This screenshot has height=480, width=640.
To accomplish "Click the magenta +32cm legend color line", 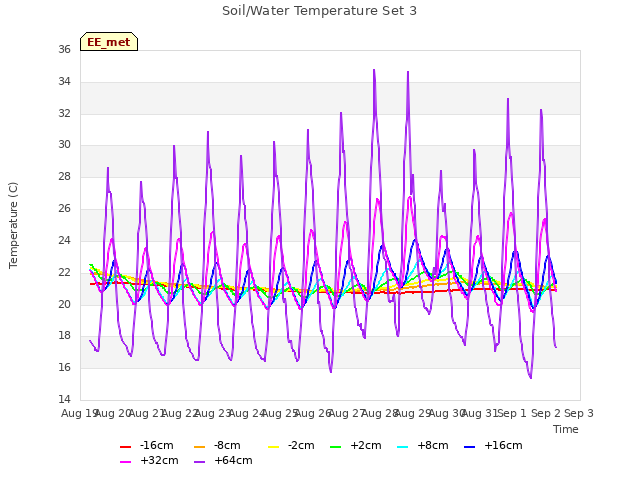I will [125, 462].
